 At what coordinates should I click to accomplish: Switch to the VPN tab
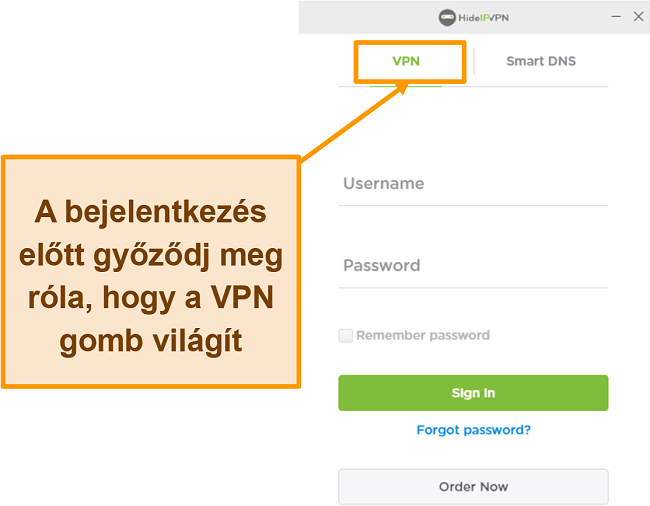pyautogui.click(x=406, y=61)
